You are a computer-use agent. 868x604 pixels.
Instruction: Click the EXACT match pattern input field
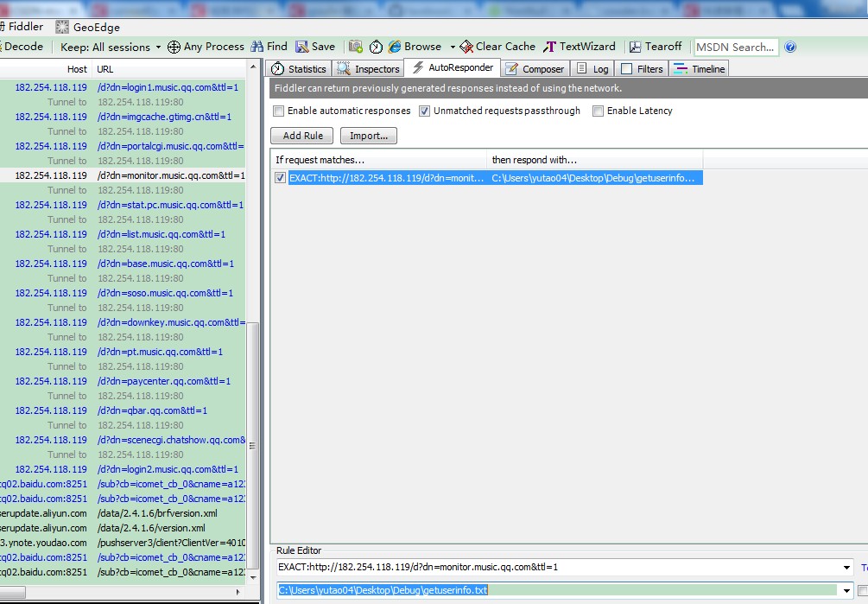tap(559, 568)
